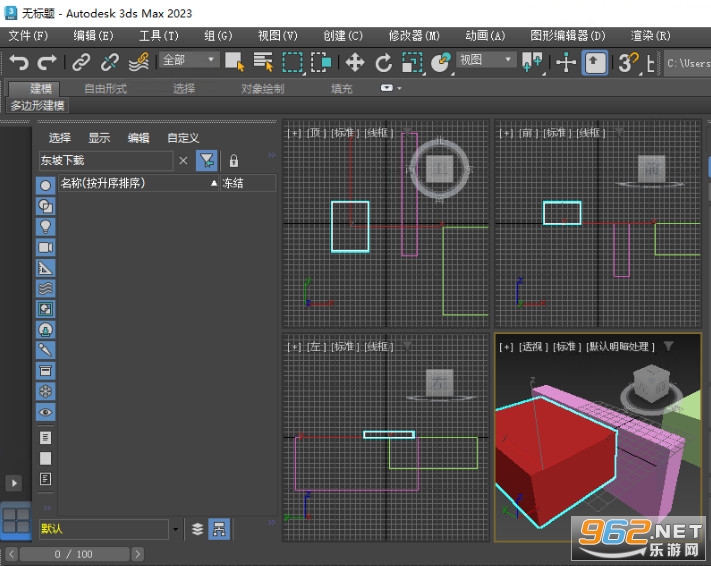Toggle the Scene Explorer filter funnel button
Image resolution: width=711 pixels, height=566 pixels.
click(x=207, y=160)
